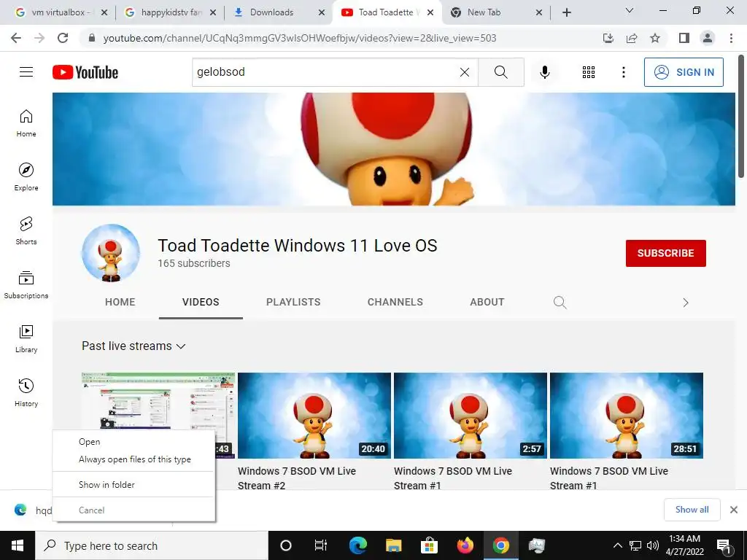Open the 2:57 video thumbnail

point(471,416)
